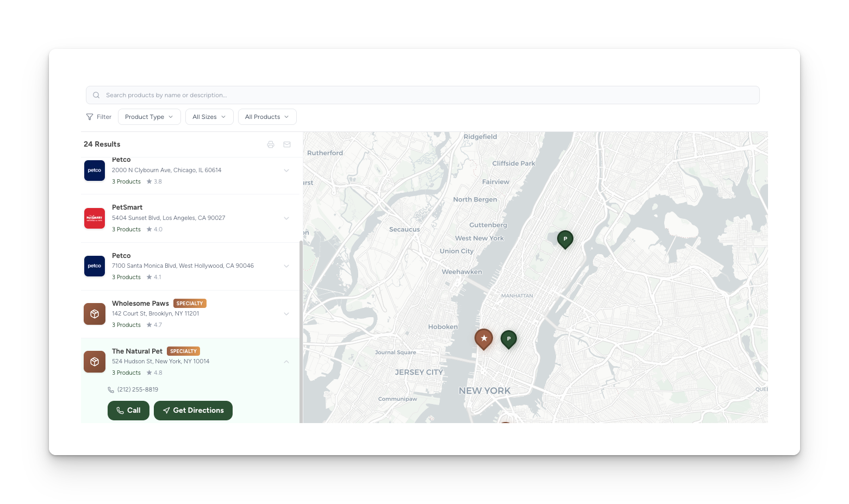Click "3 Products" under PetSmart

(126, 230)
